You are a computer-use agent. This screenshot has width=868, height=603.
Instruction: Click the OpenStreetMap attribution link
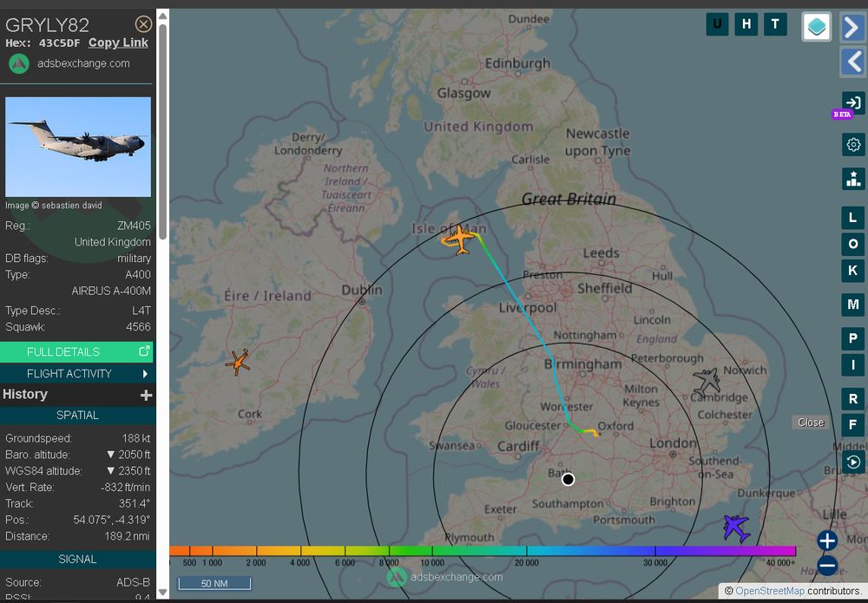tap(770, 591)
